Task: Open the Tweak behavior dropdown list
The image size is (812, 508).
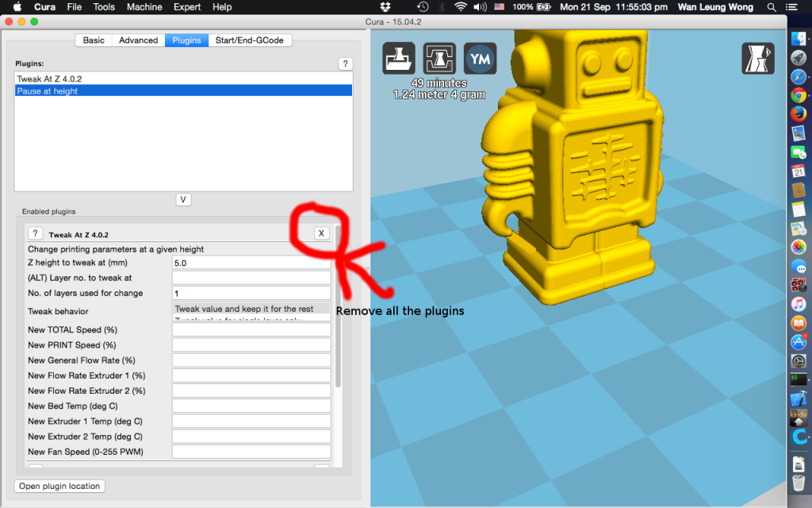Action: coord(251,309)
